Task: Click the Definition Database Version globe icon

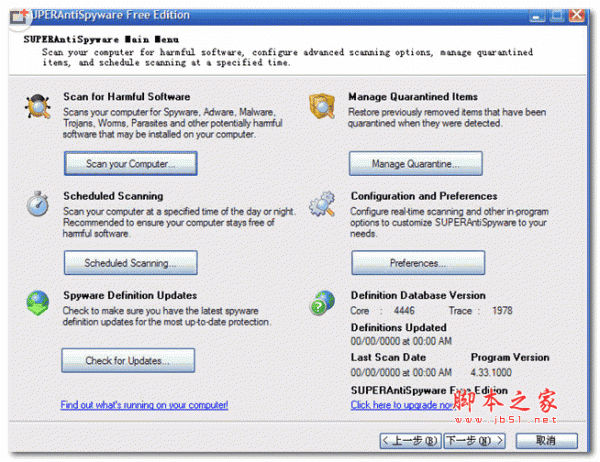Action: (x=322, y=303)
